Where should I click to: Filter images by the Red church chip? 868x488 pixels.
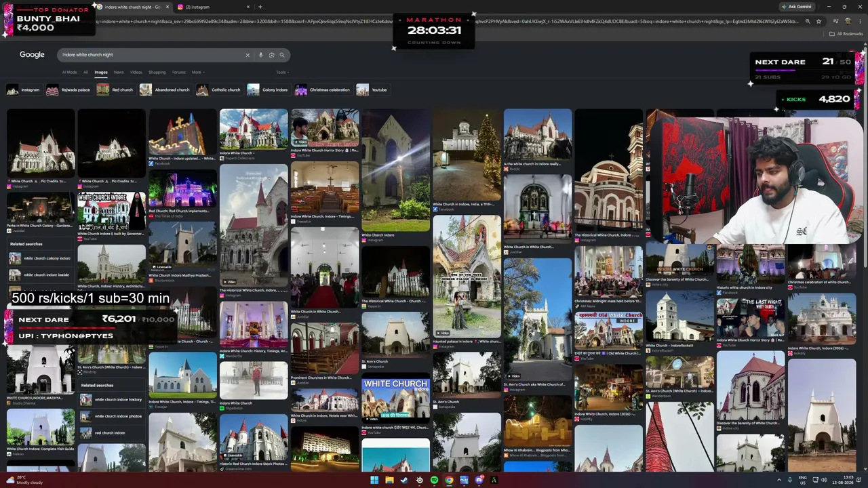(115, 89)
